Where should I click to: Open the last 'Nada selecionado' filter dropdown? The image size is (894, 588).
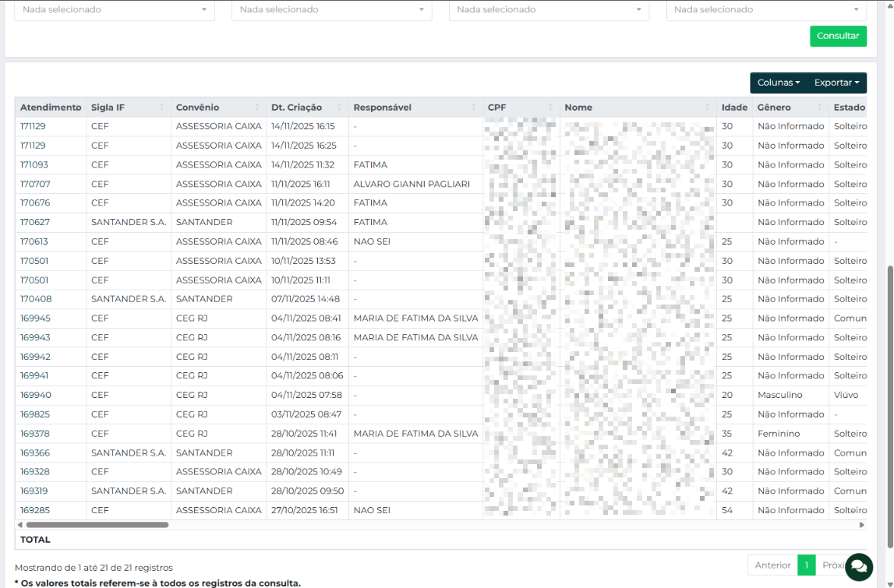766,9
